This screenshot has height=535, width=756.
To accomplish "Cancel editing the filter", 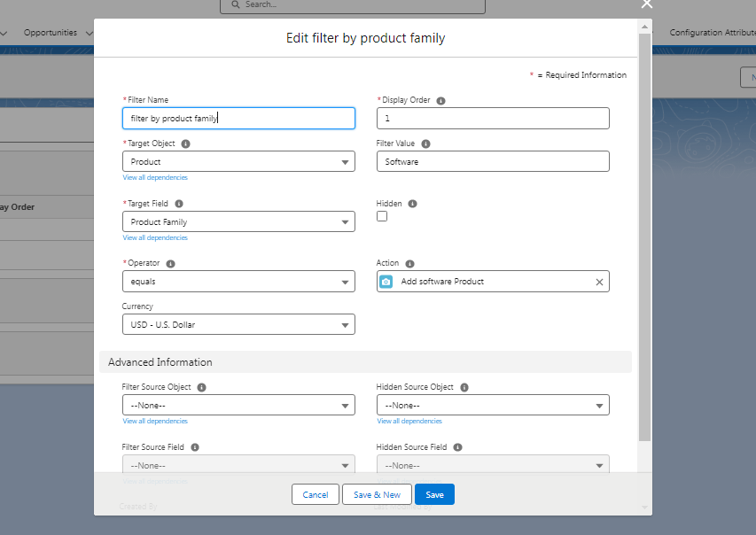I will tap(316, 494).
